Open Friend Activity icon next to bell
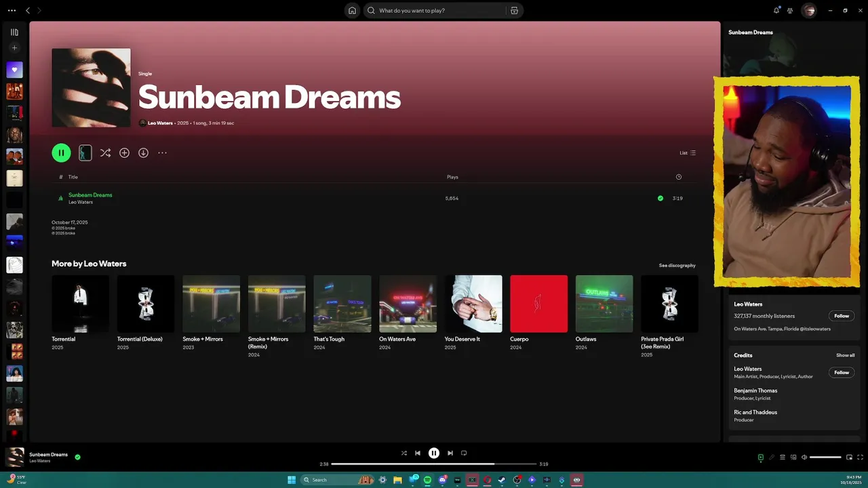868x488 pixels. point(790,10)
